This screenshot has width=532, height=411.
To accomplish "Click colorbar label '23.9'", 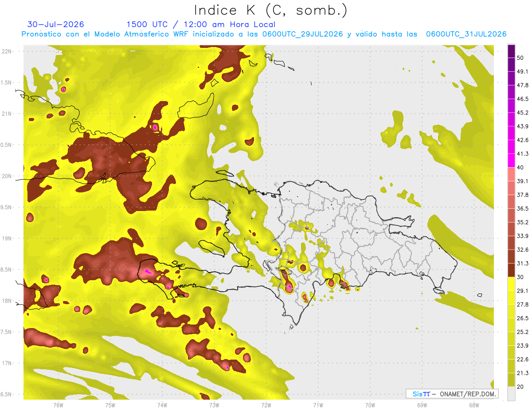I will [523, 346].
